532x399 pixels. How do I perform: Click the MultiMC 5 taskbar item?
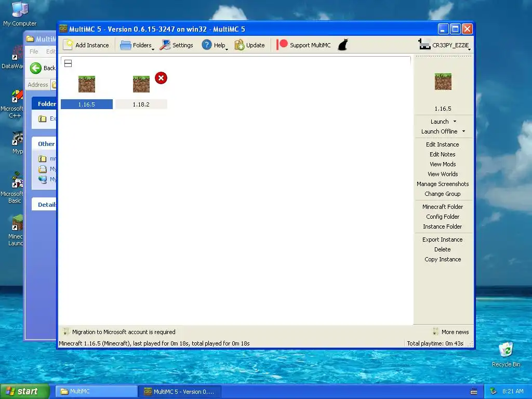pyautogui.click(x=180, y=392)
